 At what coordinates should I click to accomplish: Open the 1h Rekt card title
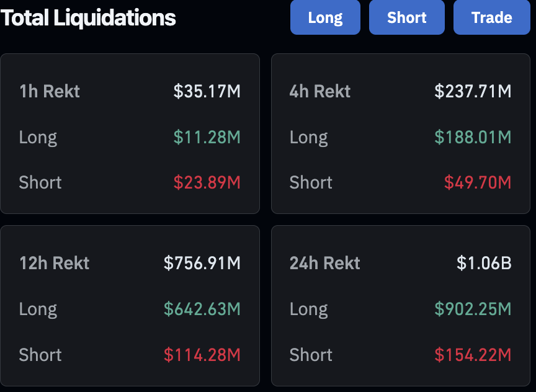coord(50,91)
